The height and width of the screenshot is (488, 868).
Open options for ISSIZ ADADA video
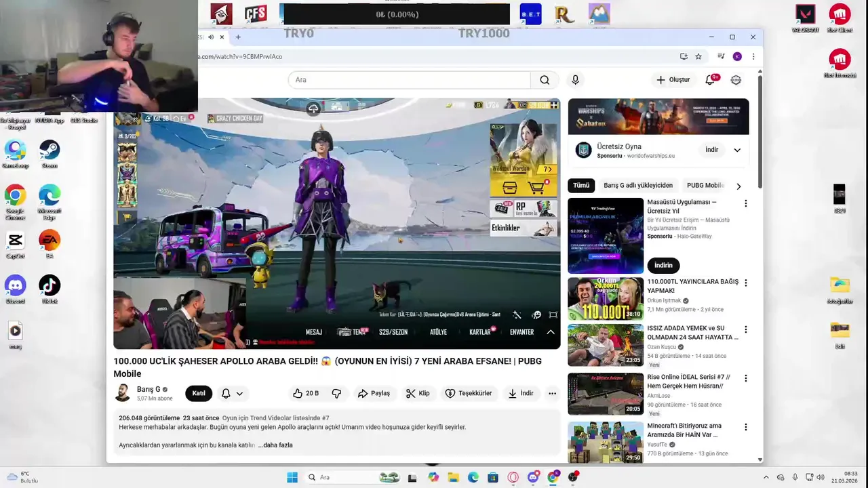[x=745, y=329]
